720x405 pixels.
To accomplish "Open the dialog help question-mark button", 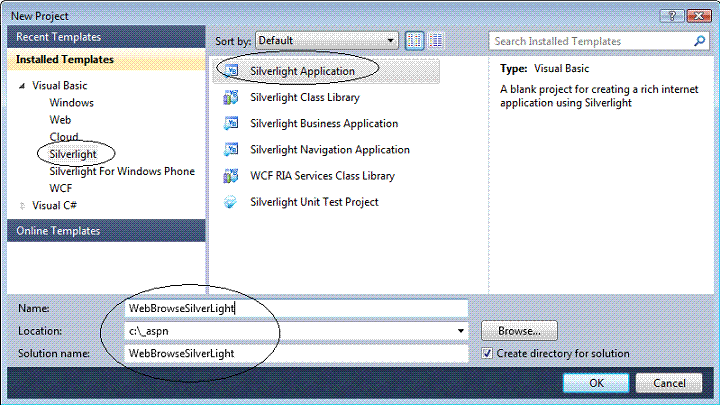I will [672, 16].
